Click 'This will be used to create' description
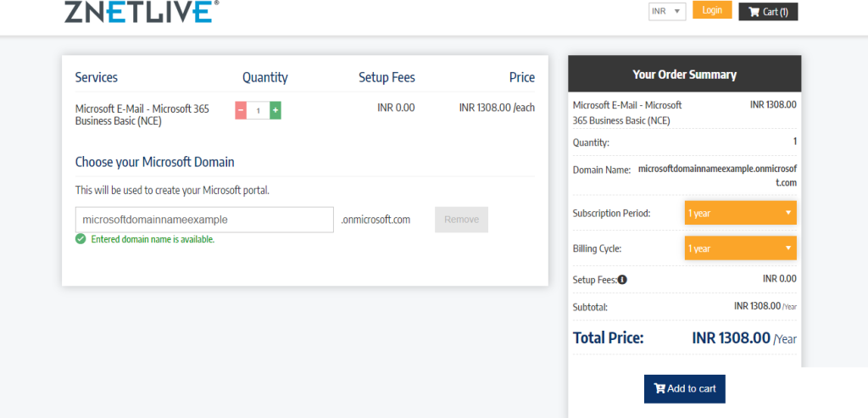 [x=172, y=191]
